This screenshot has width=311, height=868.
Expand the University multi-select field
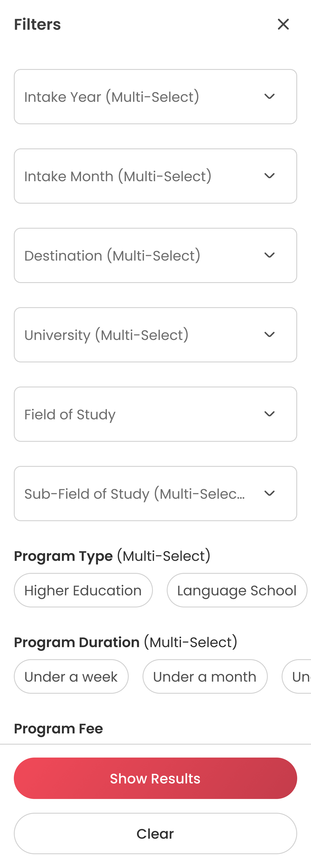[135, 334]
